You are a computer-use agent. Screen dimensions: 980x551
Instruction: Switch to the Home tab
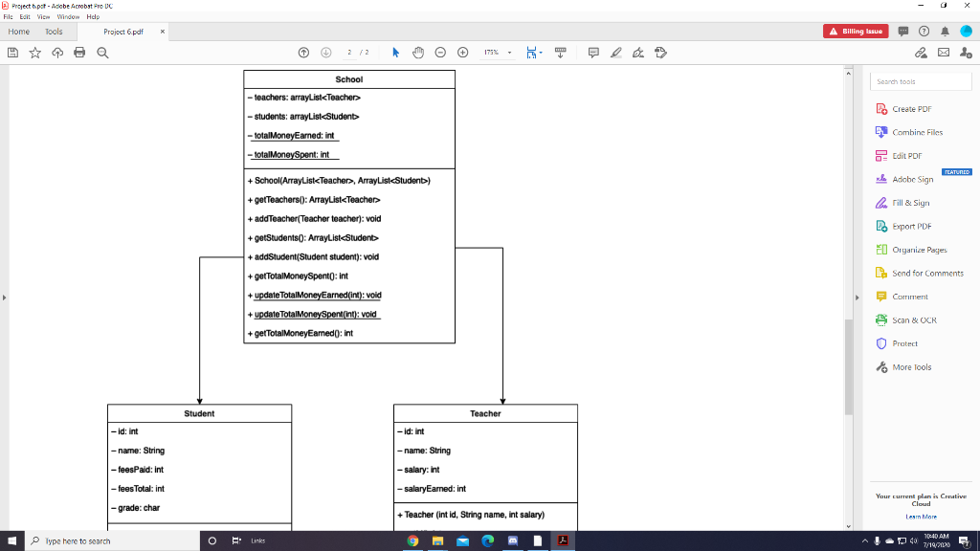click(x=19, y=32)
